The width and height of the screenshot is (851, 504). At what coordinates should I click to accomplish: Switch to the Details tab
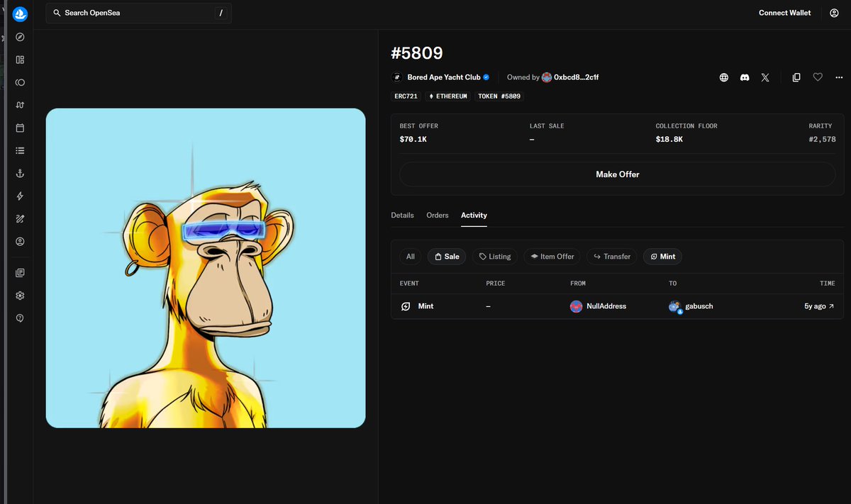click(402, 215)
